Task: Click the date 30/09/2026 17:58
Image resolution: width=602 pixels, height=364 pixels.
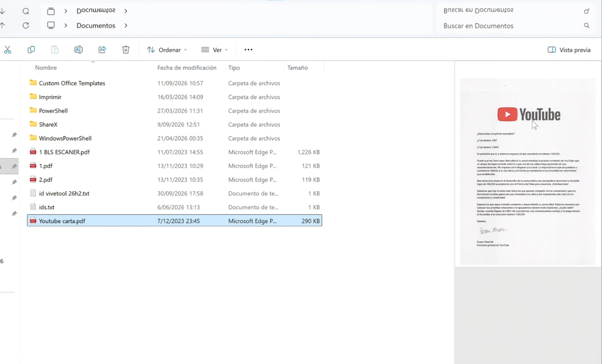Action: click(x=180, y=193)
